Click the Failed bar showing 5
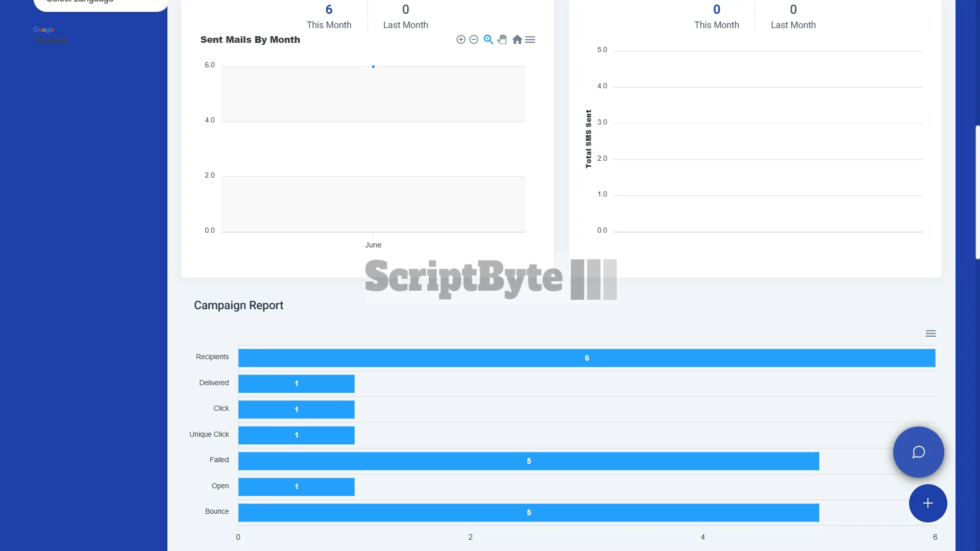Viewport: 980px width, 551px height. click(x=528, y=461)
